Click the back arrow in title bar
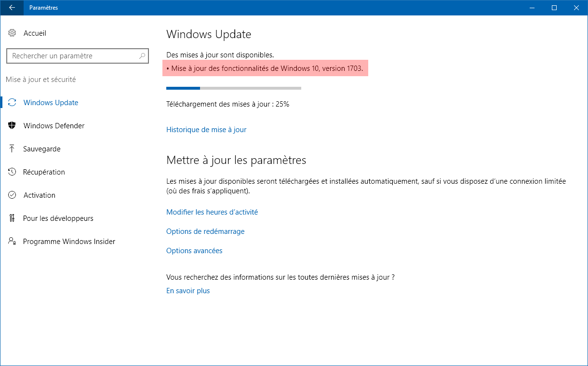 point(12,8)
